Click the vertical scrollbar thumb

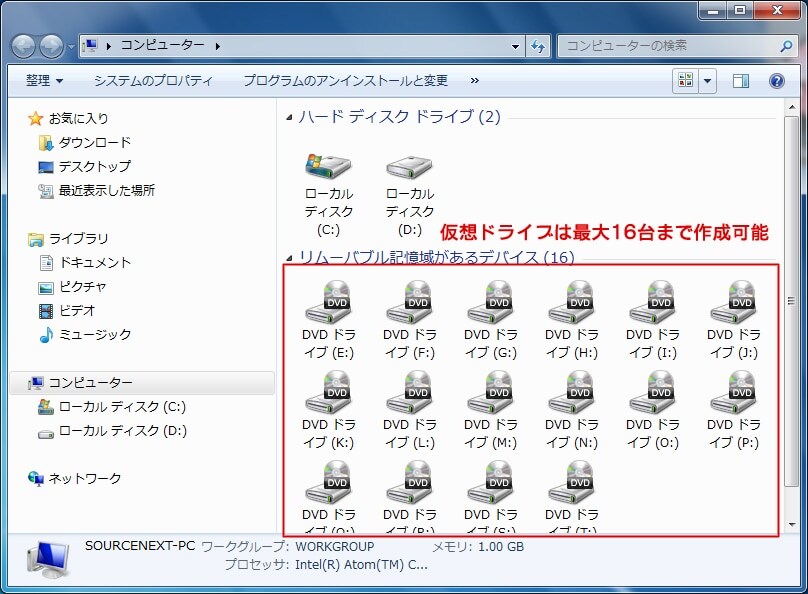(792, 300)
